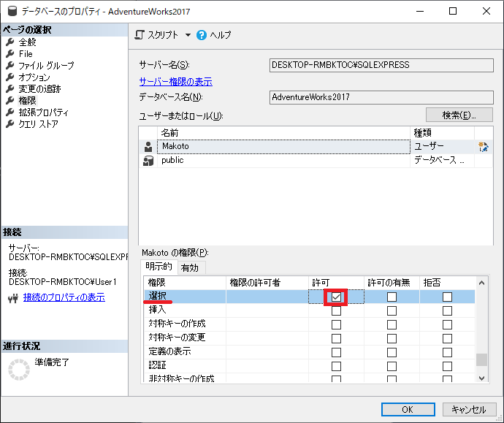
Task: Click the 名前 column header
Action: (283, 133)
